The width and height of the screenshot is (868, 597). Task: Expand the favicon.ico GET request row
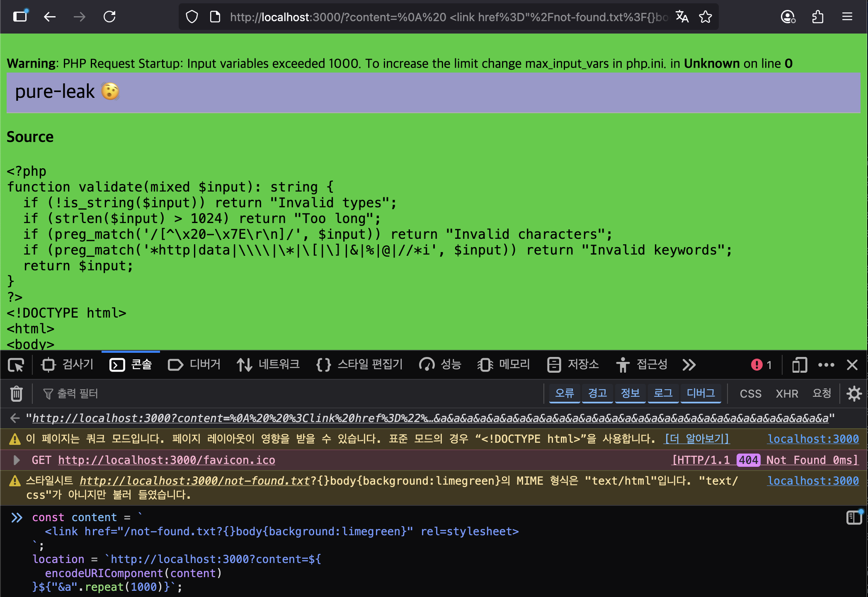(17, 460)
